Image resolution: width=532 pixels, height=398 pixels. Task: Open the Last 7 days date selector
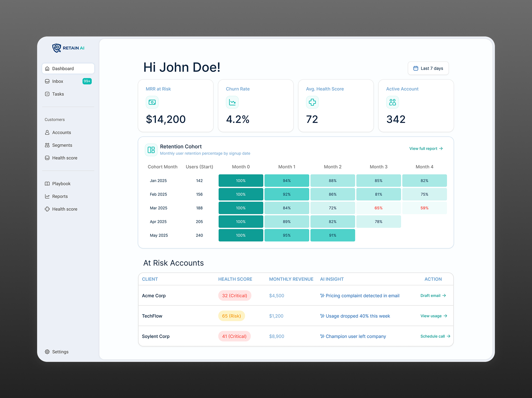[x=428, y=68]
